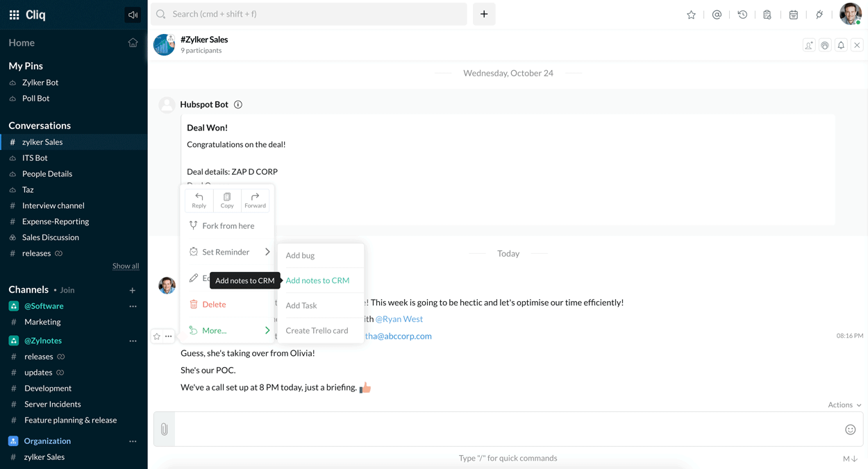
Task: Click the paperclip attachment icon
Action: pyautogui.click(x=165, y=429)
